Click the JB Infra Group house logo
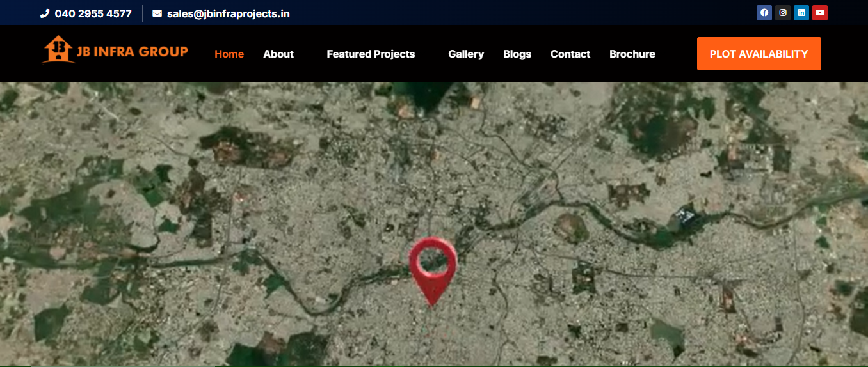Screen dimensions: 868x367 click(x=58, y=50)
